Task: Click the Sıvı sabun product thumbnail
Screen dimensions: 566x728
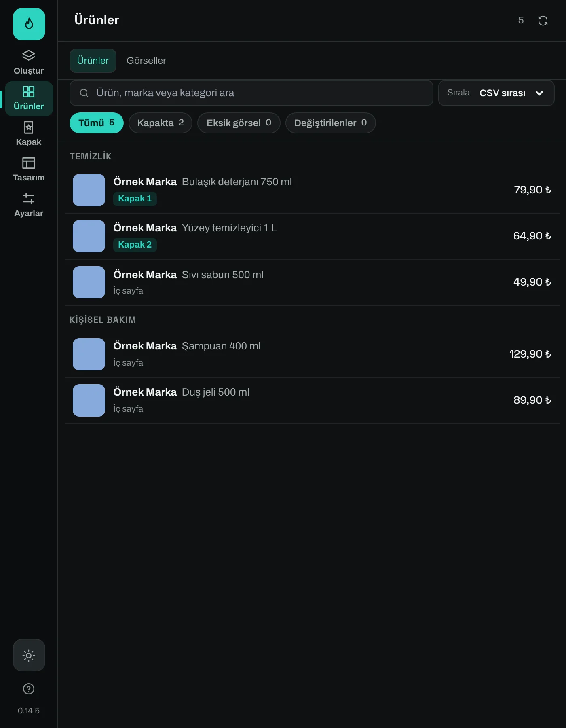Action: (89, 282)
